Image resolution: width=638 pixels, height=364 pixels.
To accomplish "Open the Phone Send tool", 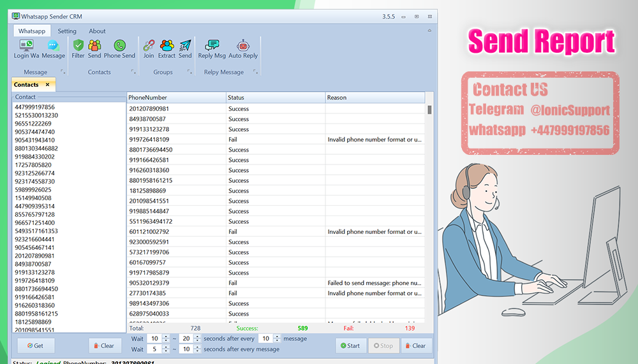I will 119,49.
